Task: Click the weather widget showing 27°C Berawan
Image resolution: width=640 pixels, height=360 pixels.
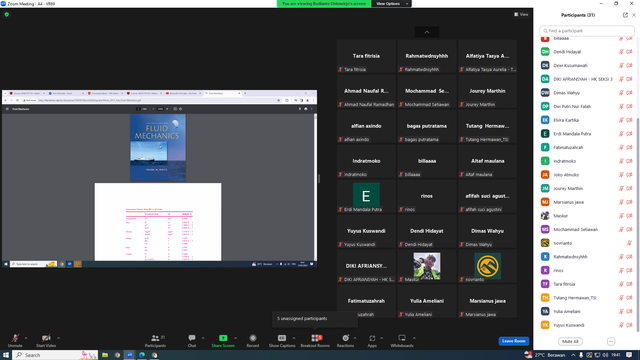Action: (x=545, y=355)
